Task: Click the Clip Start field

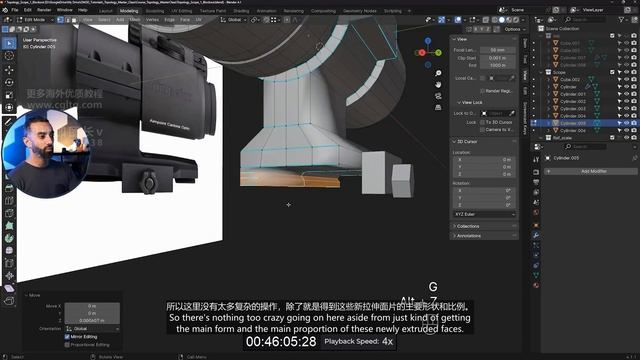Action: point(498,58)
